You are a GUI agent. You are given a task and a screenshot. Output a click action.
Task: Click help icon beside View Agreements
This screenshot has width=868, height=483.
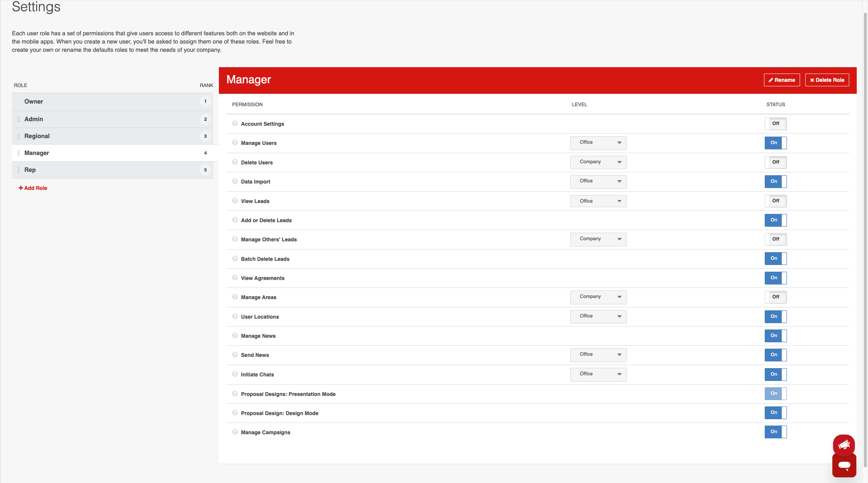tap(235, 278)
